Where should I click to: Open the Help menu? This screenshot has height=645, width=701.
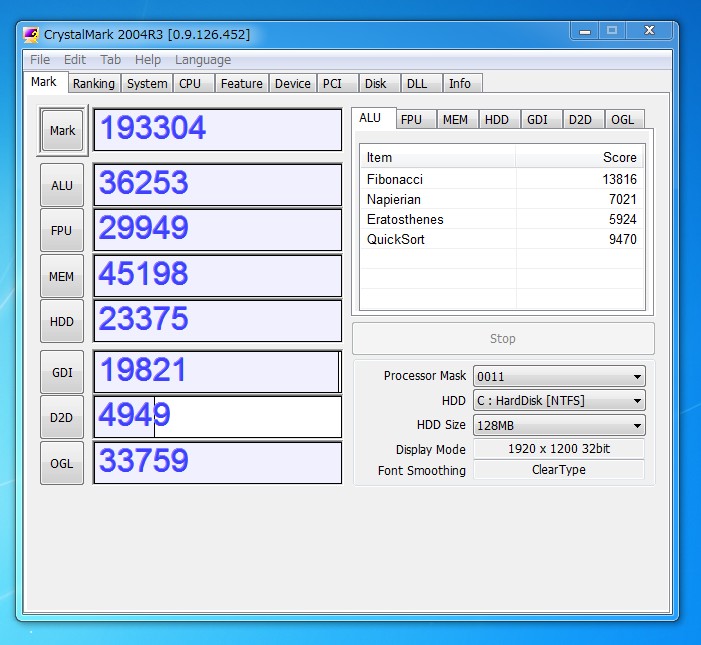tap(148, 59)
